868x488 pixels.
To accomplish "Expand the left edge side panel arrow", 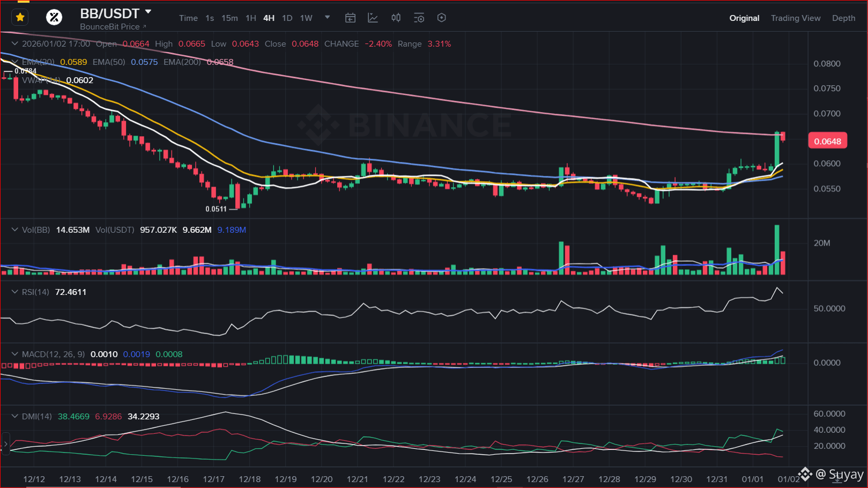I will tap(5, 444).
